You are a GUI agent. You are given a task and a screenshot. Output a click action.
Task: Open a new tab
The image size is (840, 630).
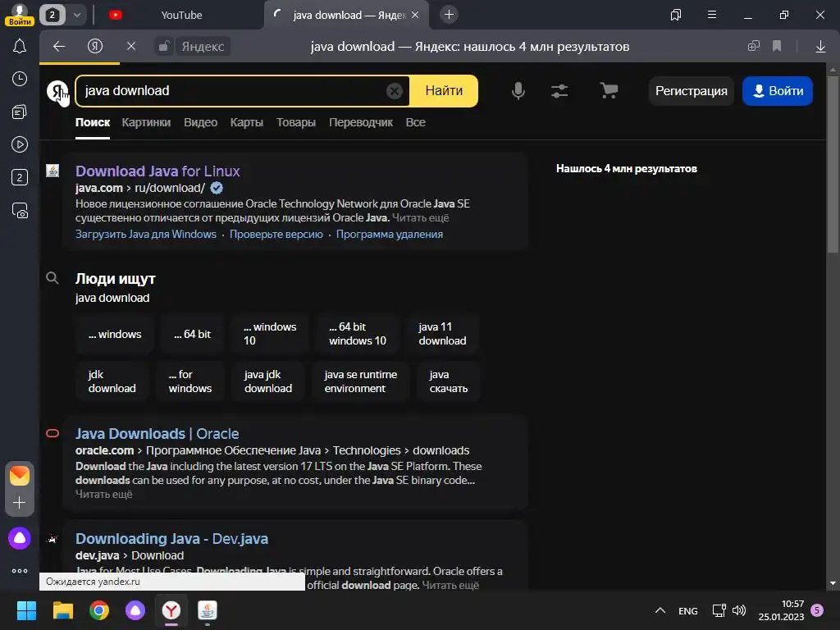449,15
